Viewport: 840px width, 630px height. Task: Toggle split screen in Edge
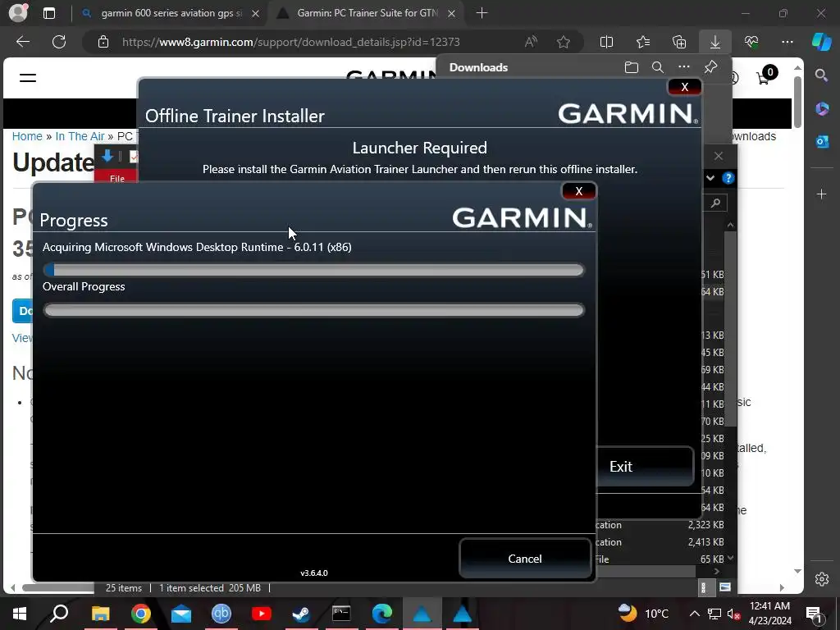pyautogui.click(x=606, y=42)
